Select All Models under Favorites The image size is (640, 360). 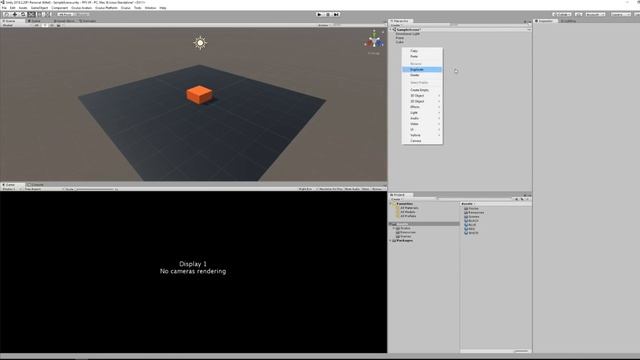(x=407, y=212)
